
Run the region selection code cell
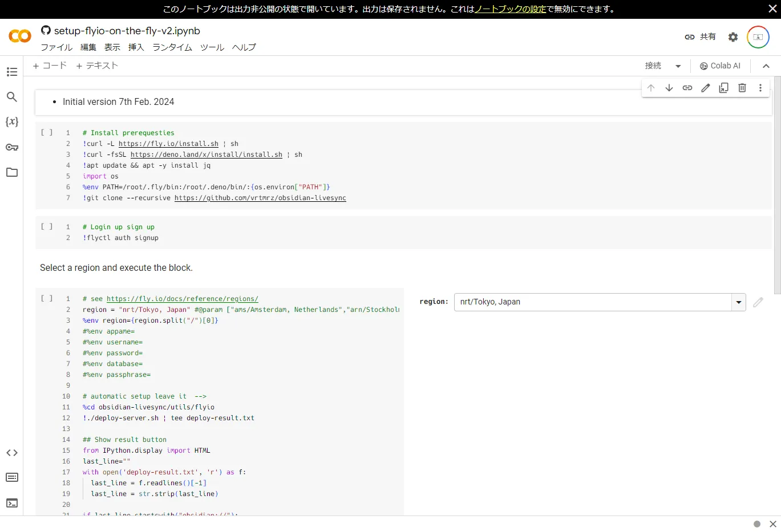tap(46, 298)
